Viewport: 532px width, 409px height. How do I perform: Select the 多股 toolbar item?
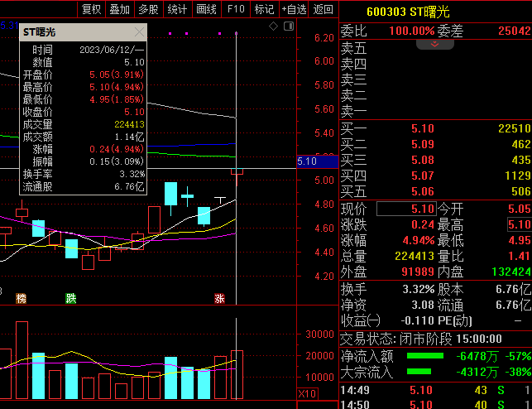coord(149,9)
